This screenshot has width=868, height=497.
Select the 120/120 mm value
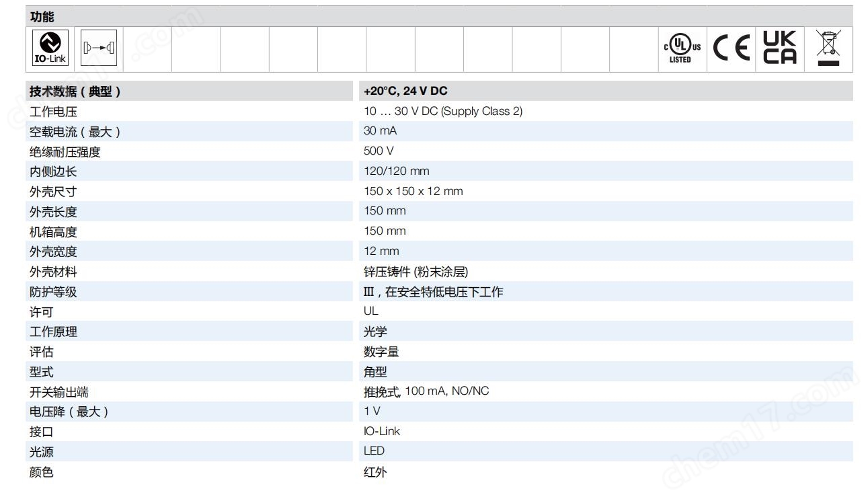point(397,171)
